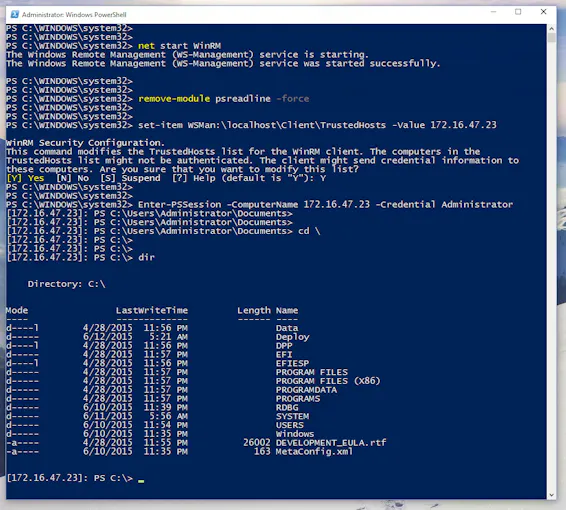Click the 'cd \' command
This screenshot has width=566, height=510.
point(309,231)
